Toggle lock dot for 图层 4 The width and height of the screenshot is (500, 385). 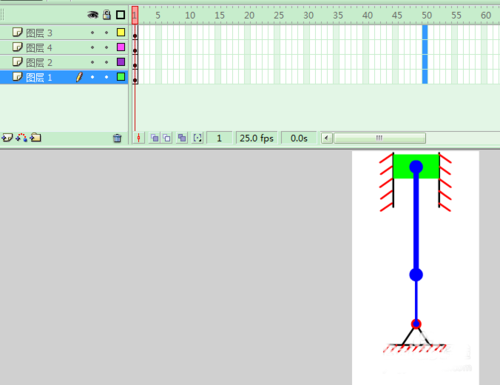106,47
